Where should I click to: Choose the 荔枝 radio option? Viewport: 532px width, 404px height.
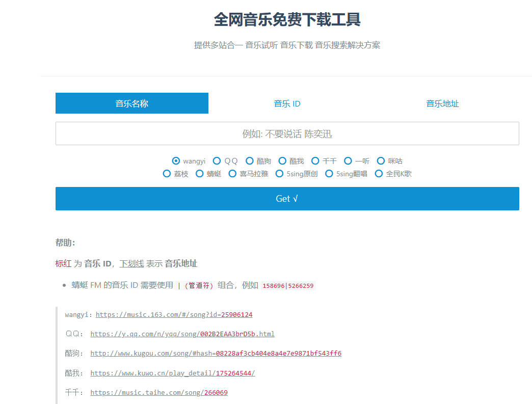167,174
